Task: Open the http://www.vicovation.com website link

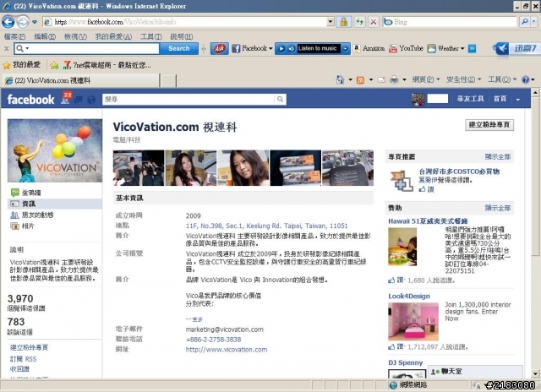Action: 227,350
